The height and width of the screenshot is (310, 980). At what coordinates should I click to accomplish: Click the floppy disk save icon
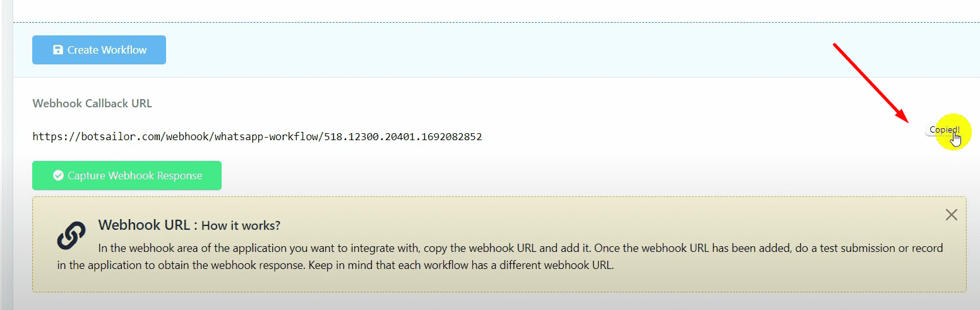point(58,50)
